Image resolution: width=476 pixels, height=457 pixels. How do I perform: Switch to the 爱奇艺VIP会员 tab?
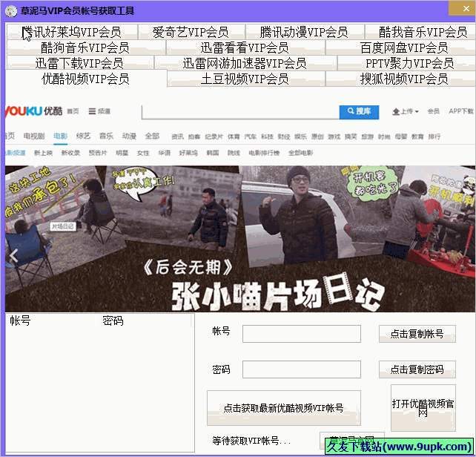coord(191,32)
